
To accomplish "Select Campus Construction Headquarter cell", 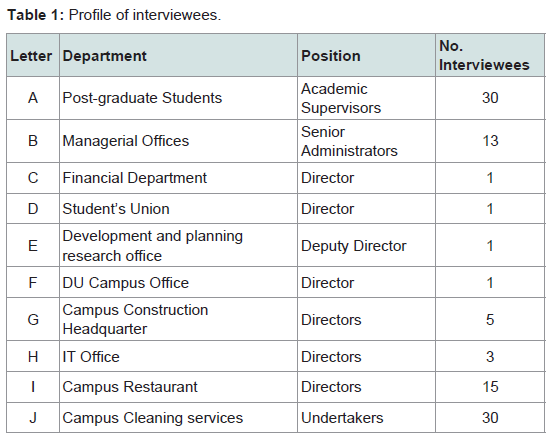I will pos(178,319).
